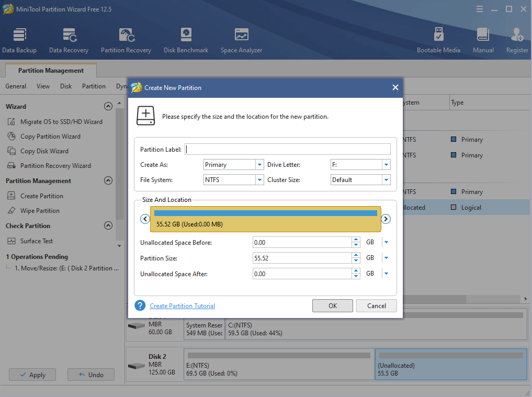Shift partition left with left arrow
The width and height of the screenshot is (532, 397).
(145, 219)
